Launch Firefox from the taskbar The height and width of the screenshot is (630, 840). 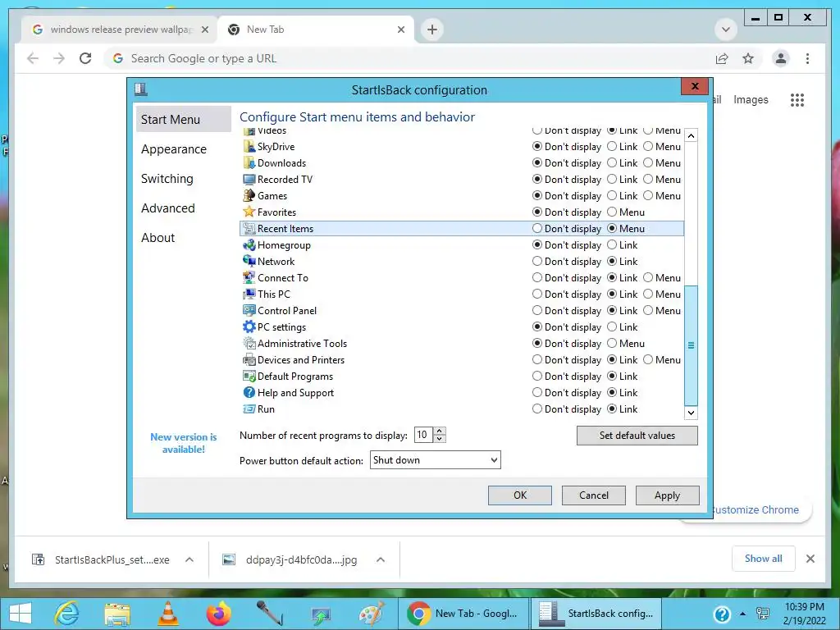tap(218, 613)
